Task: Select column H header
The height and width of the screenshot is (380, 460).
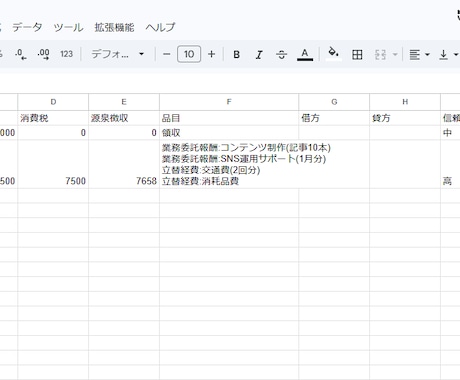Action: tap(405, 102)
